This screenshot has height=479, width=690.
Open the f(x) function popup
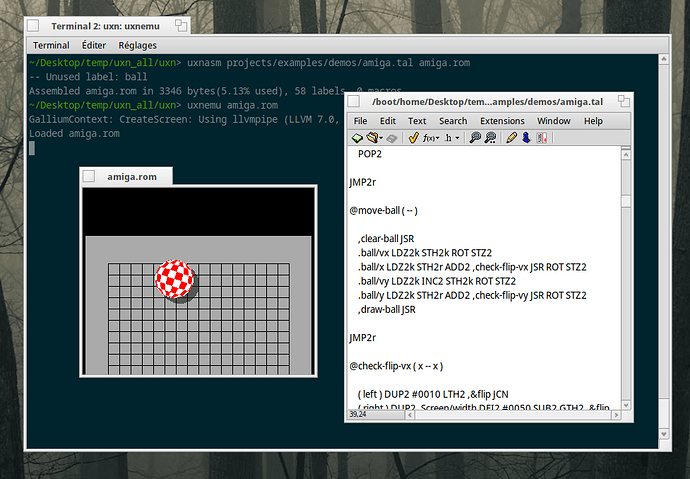pos(431,138)
